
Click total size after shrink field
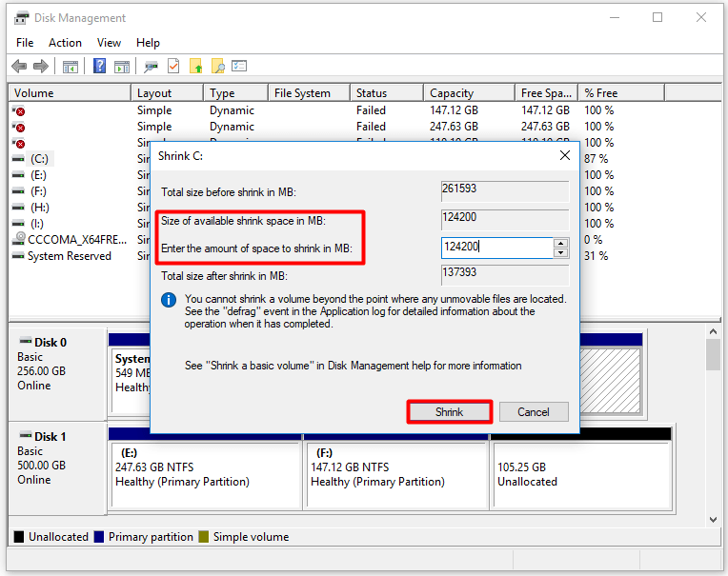[x=505, y=275]
